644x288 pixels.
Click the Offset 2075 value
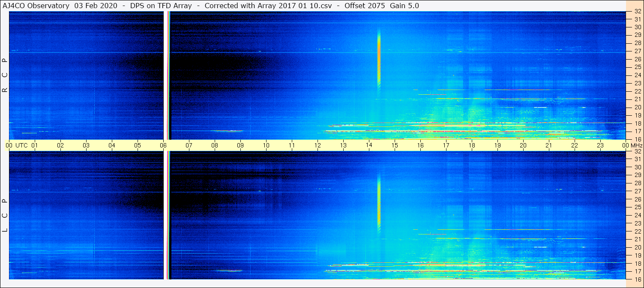click(364, 6)
